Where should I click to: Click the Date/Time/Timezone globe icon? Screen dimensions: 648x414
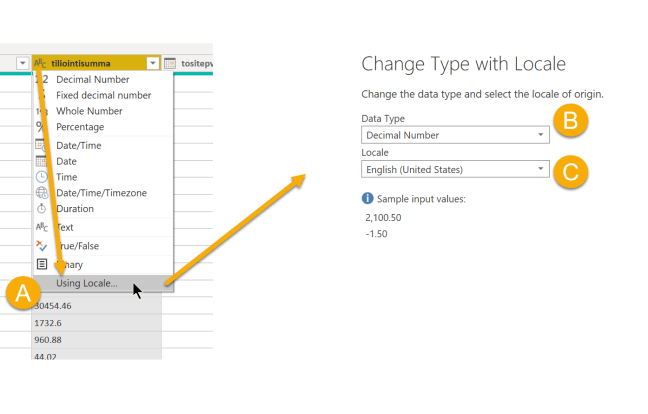(x=41, y=193)
